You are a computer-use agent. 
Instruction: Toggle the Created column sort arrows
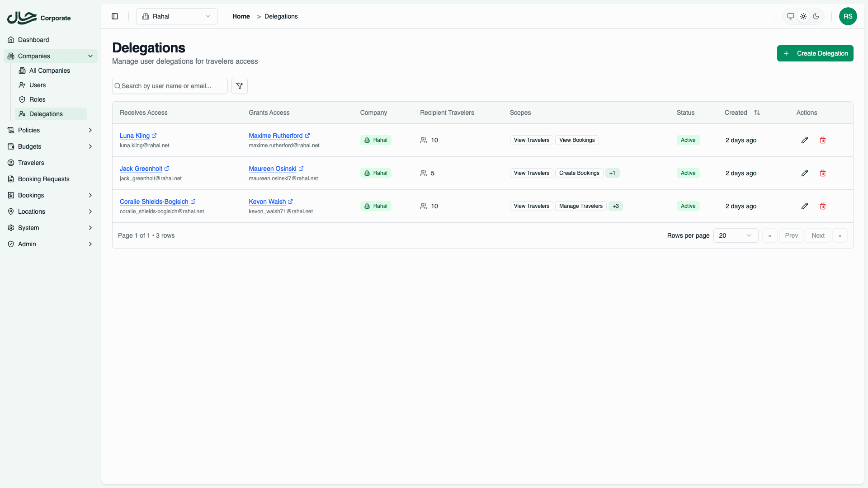[x=757, y=113]
